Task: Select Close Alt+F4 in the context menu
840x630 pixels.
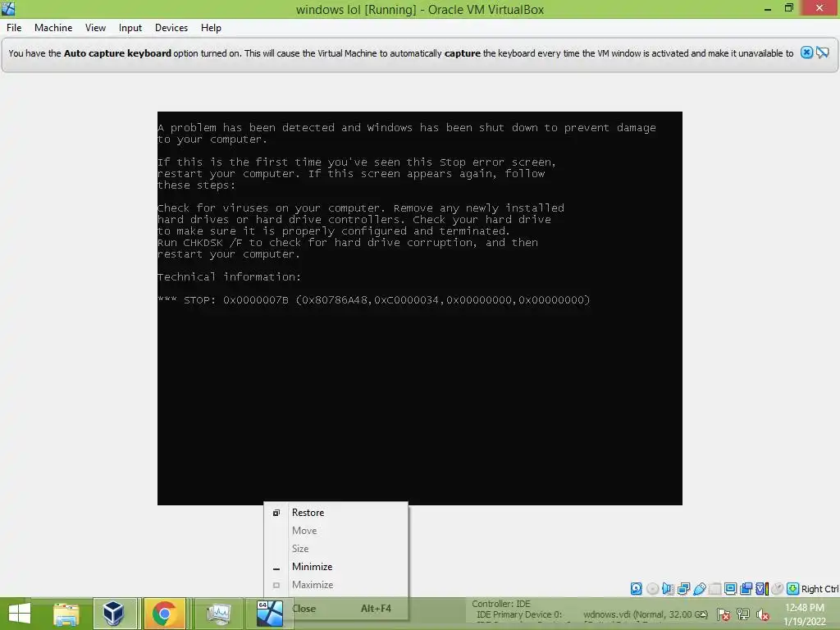Action: (x=336, y=609)
